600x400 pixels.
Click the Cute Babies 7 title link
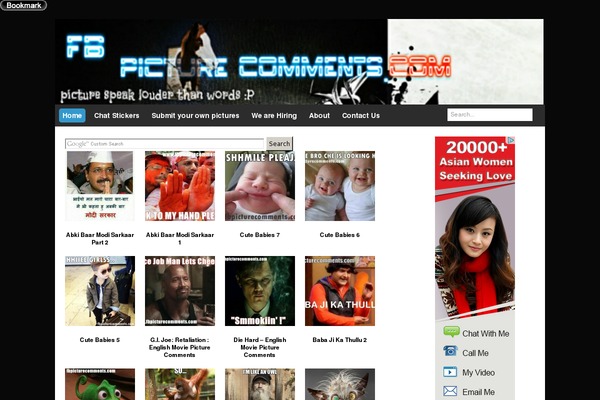point(260,235)
